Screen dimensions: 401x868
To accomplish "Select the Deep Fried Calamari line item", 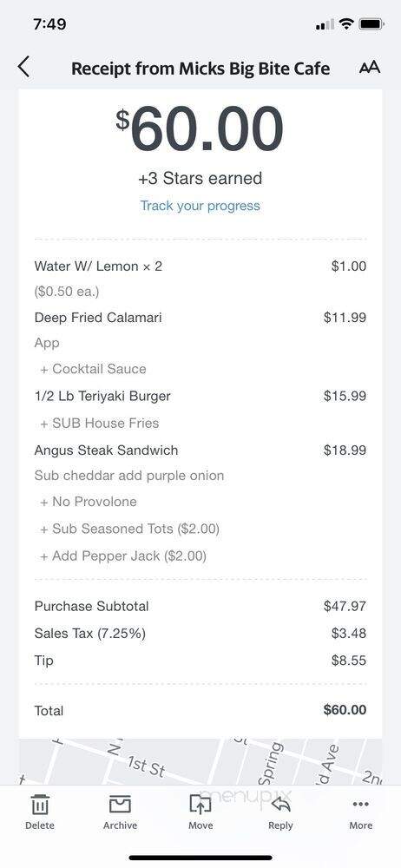I will (x=200, y=318).
